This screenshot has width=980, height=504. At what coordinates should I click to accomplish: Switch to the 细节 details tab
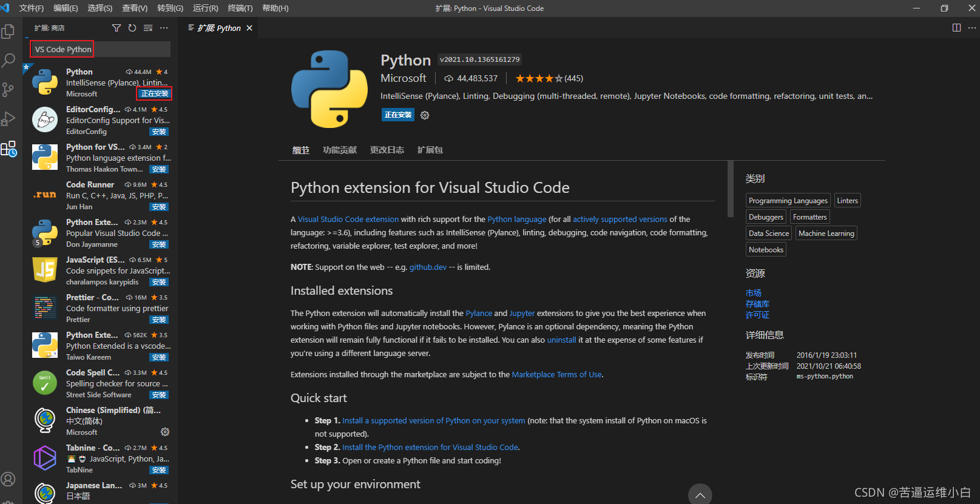click(x=301, y=150)
